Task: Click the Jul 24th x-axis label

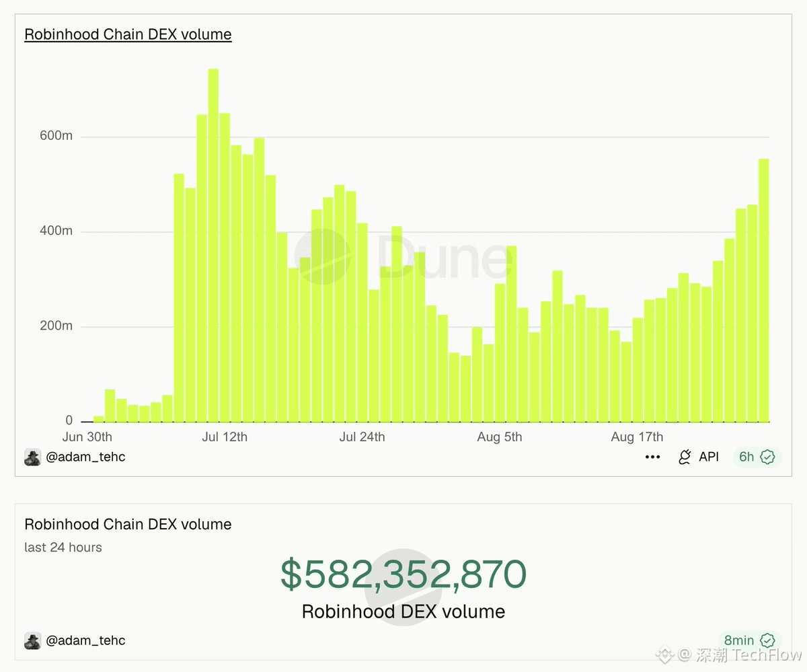Action: (x=362, y=437)
